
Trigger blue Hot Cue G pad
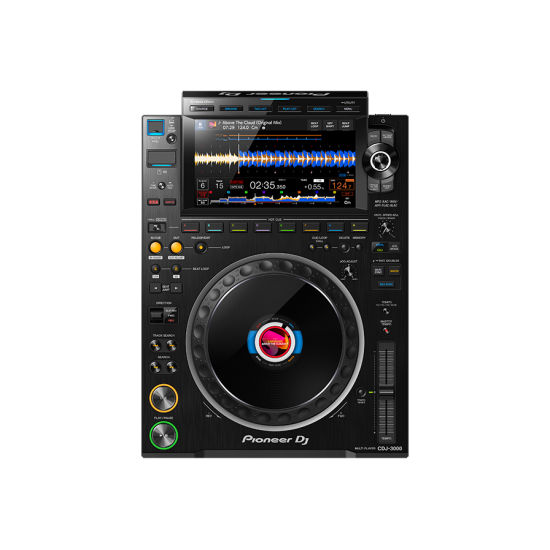coord(335,227)
